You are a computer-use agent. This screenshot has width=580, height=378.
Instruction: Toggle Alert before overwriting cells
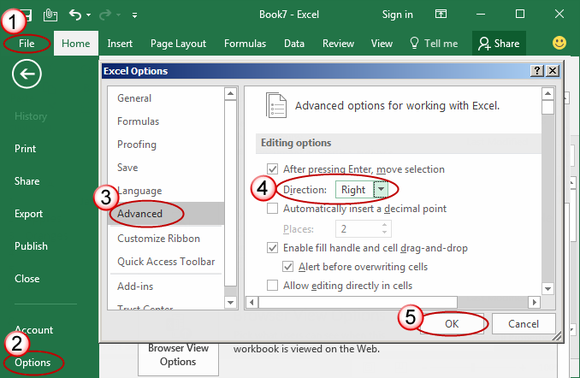tap(288, 267)
